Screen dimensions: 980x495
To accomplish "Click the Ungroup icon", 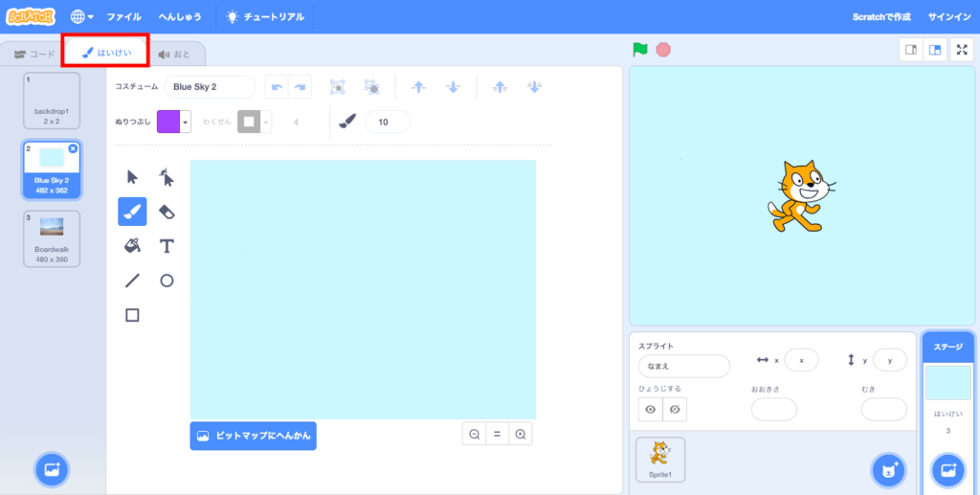I will pyautogui.click(x=372, y=87).
